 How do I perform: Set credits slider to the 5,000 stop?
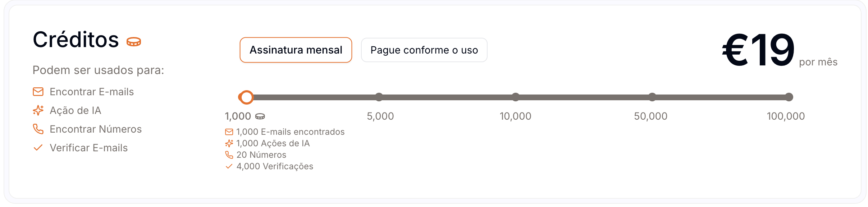coord(379,97)
